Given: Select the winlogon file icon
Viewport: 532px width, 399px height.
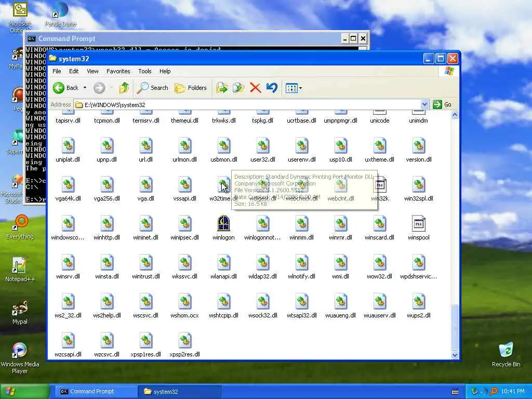Looking at the screenshot, I should (223, 223).
